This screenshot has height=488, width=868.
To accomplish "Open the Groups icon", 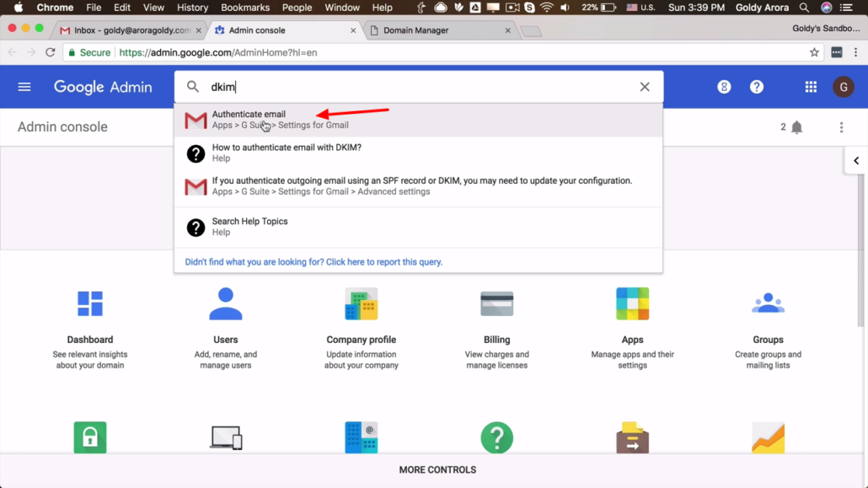I will click(768, 303).
